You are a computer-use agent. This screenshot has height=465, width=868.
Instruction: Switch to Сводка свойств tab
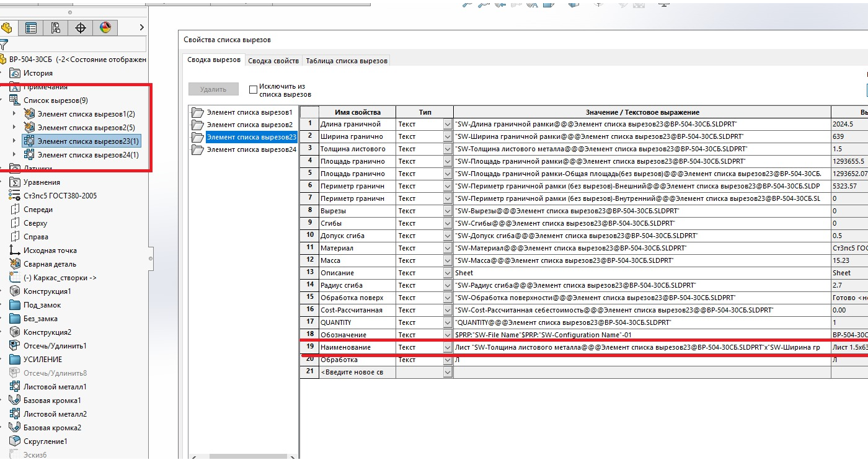(273, 61)
